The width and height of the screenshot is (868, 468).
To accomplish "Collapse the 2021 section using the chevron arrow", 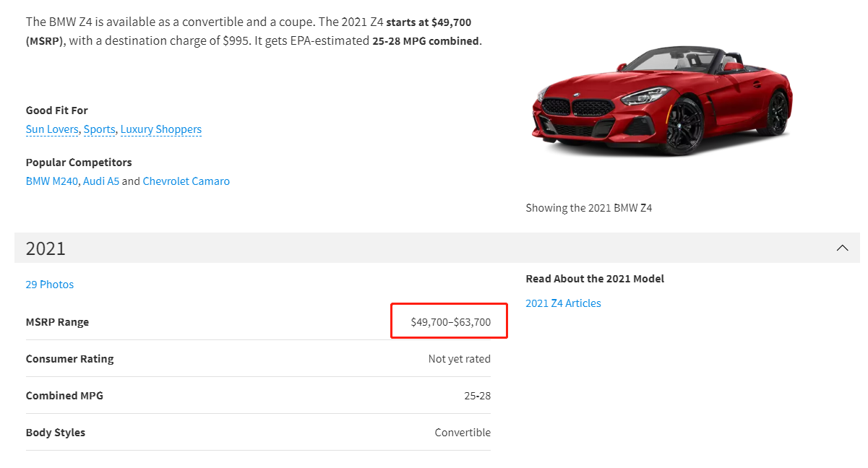I will coord(842,248).
